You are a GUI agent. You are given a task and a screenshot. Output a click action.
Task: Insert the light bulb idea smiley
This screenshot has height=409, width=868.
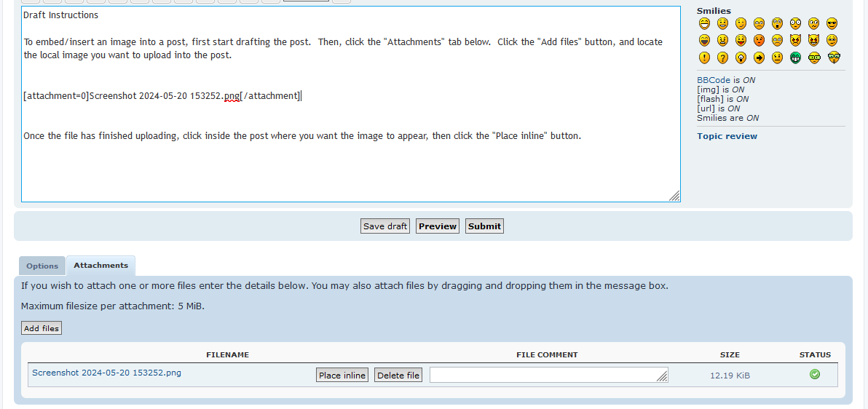point(741,58)
